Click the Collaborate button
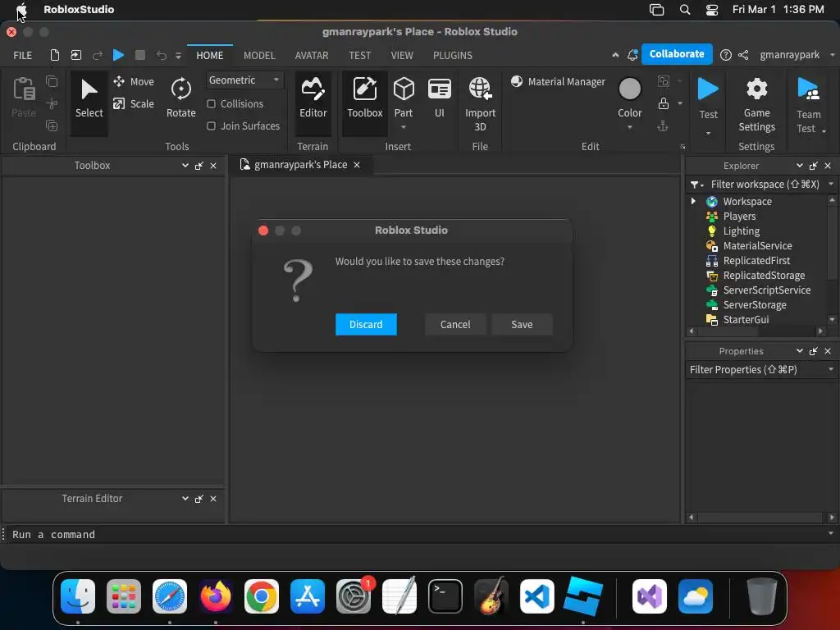This screenshot has height=630, width=840. [677, 54]
